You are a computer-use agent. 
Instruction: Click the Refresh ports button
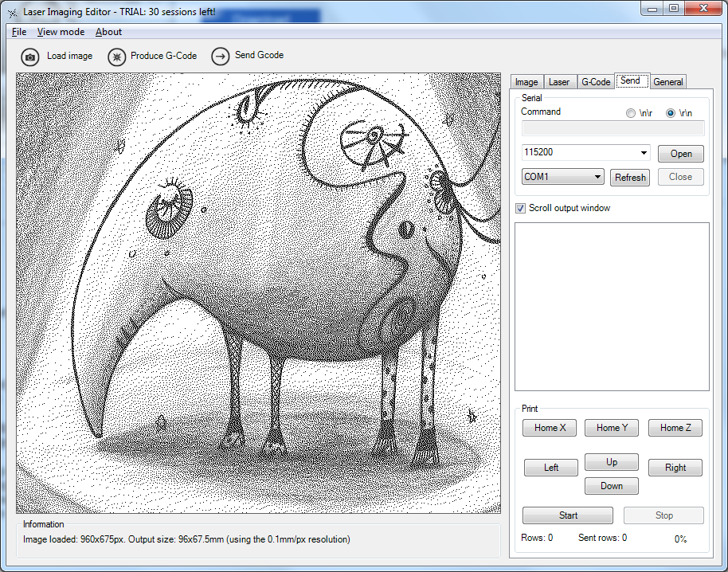(630, 178)
